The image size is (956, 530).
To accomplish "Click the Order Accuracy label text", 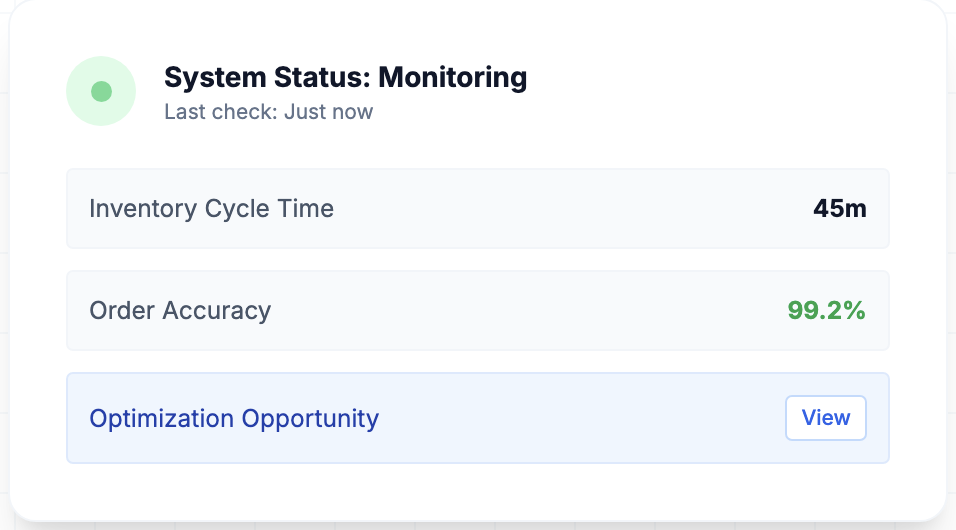I will 180,311.
